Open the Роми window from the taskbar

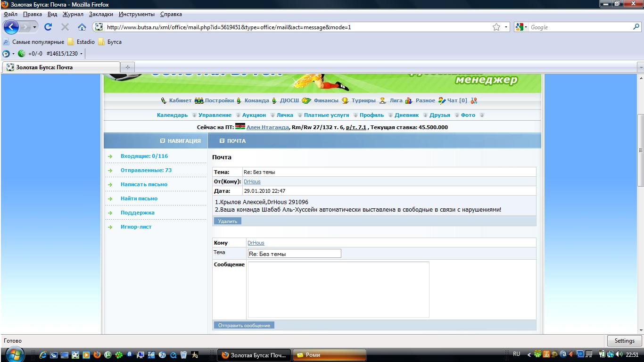pyautogui.click(x=329, y=355)
